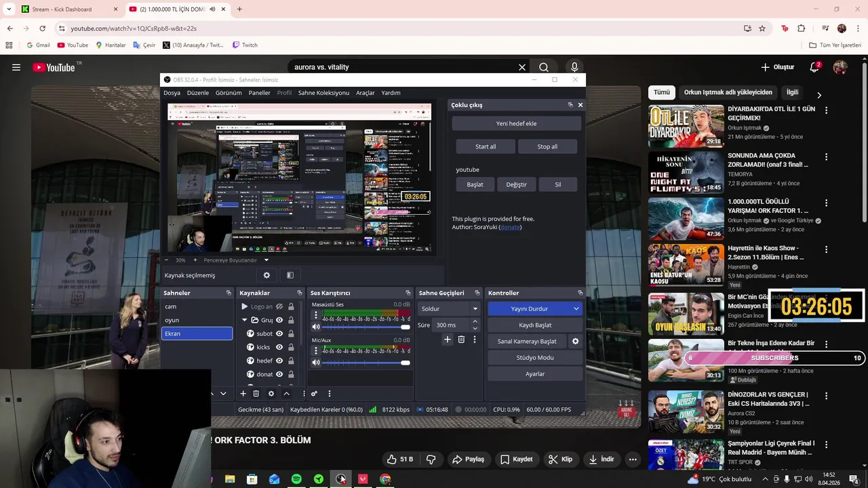Open File Explorer from the taskbar
Image resolution: width=868 pixels, height=488 pixels.
pos(230,479)
